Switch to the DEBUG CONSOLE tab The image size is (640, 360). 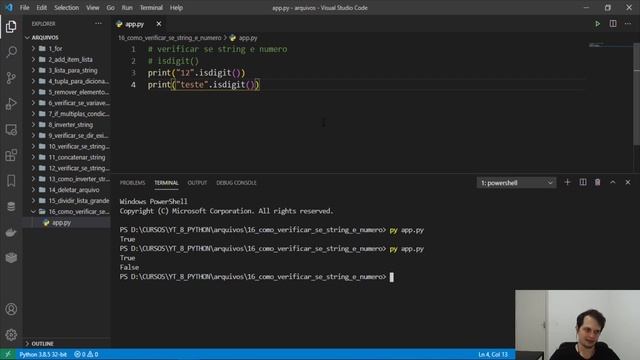(236, 183)
